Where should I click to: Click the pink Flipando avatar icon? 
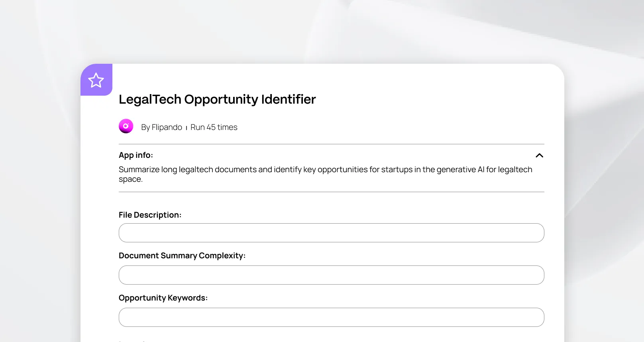(x=126, y=126)
